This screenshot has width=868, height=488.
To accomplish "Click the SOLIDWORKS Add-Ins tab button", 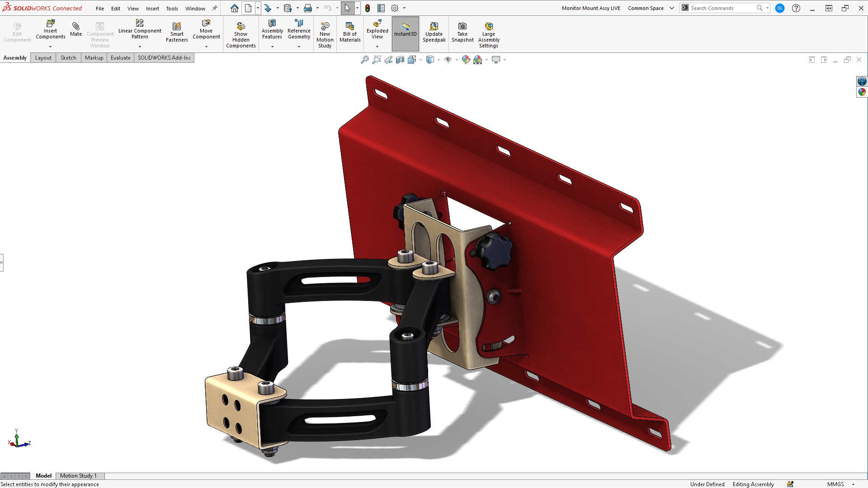I will tap(164, 57).
